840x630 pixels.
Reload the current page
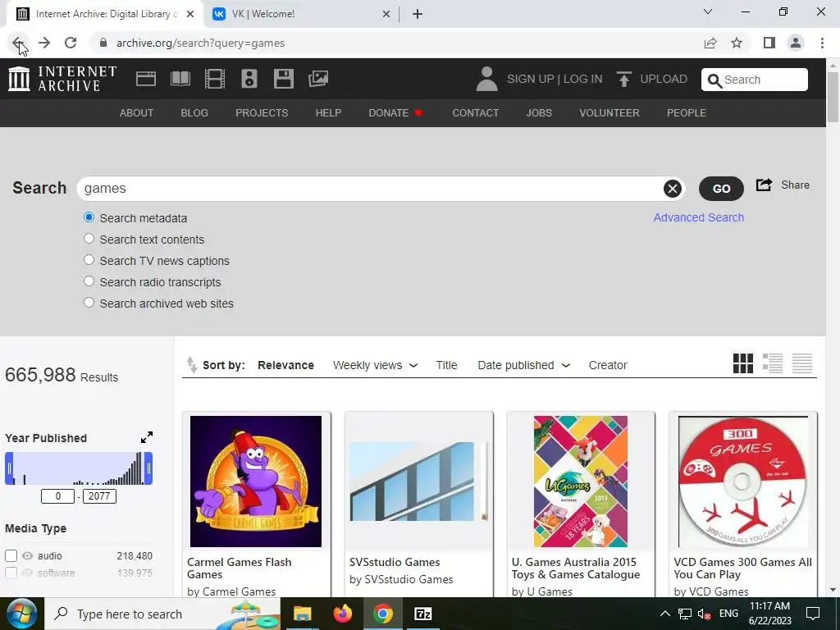[x=71, y=43]
